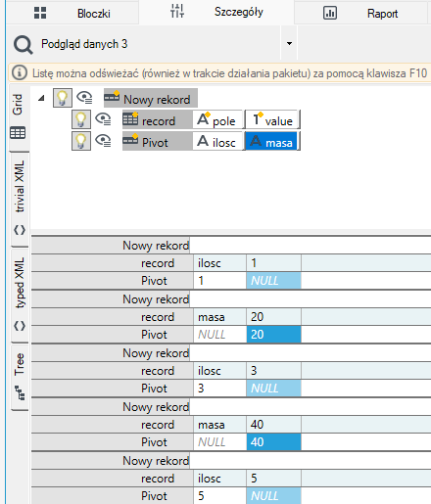Click the first Nowy rekord grid header row
431x504 pixels.
pyautogui.click(x=231, y=246)
